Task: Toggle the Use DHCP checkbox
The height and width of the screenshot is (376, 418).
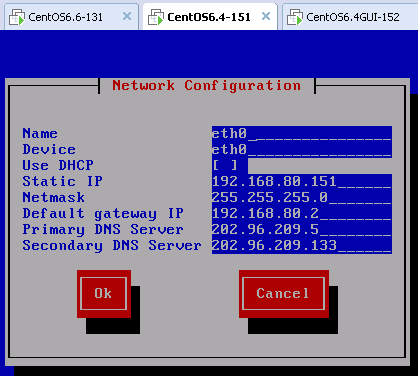Action: click(x=225, y=165)
